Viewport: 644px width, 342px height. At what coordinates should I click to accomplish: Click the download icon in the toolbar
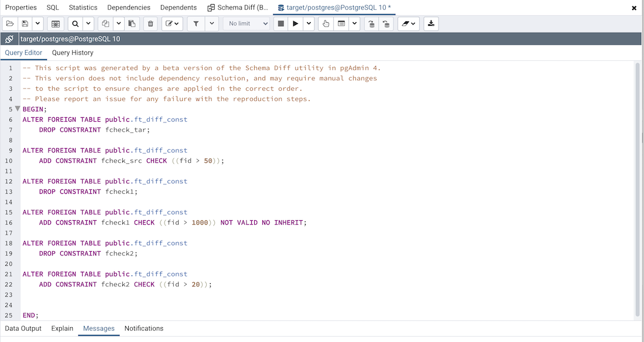(431, 24)
